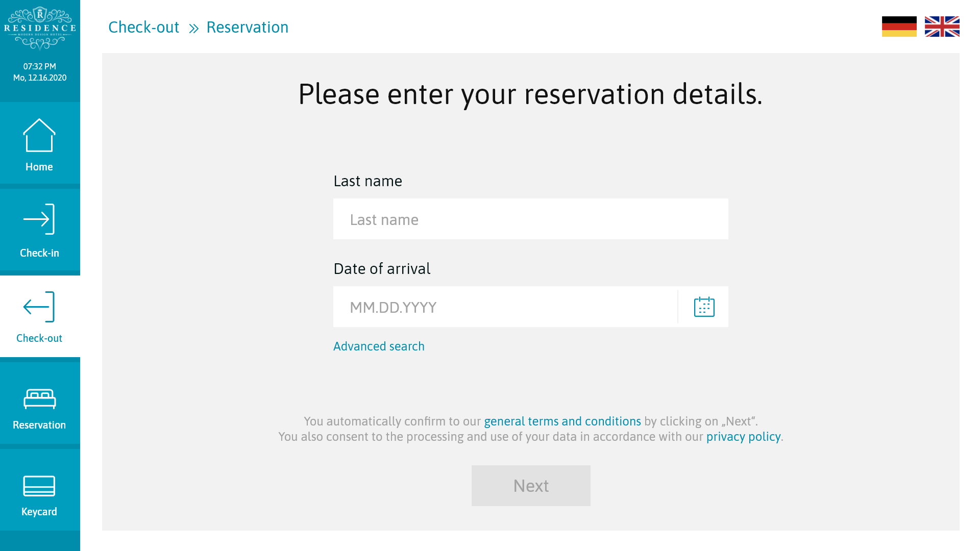Click the Home house icon
The image size is (980, 551).
tap(39, 136)
